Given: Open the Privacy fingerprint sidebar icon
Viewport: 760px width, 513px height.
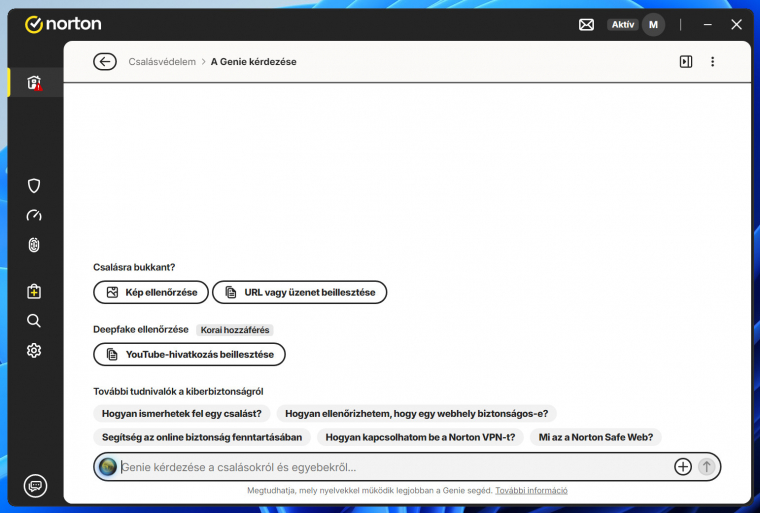Looking at the screenshot, I should pos(34,245).
